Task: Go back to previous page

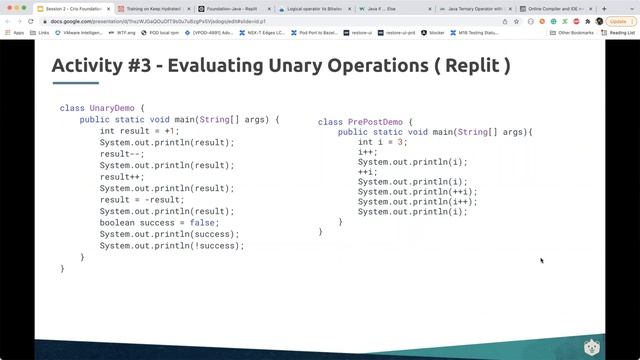Action: tap(7, 21)
